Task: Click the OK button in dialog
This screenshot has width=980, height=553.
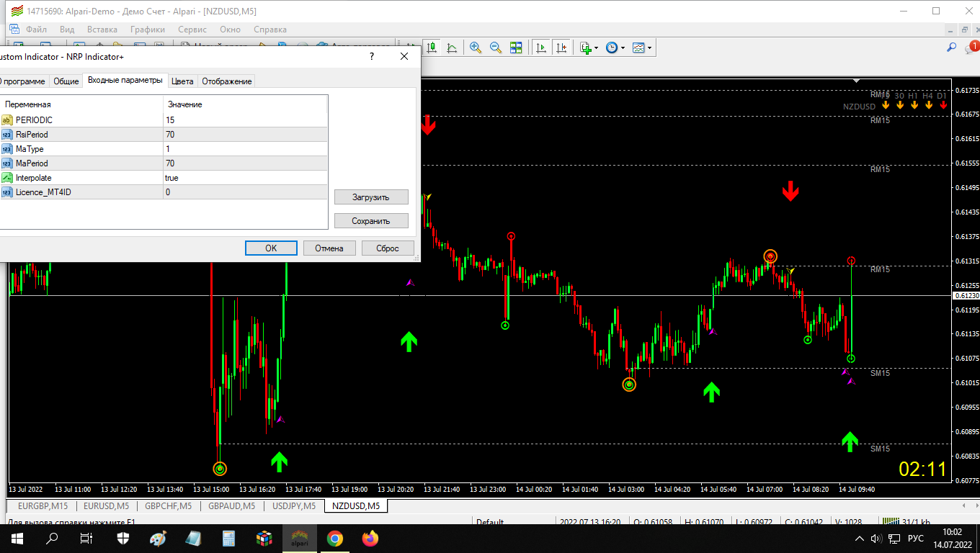Action: click(271, 248)
